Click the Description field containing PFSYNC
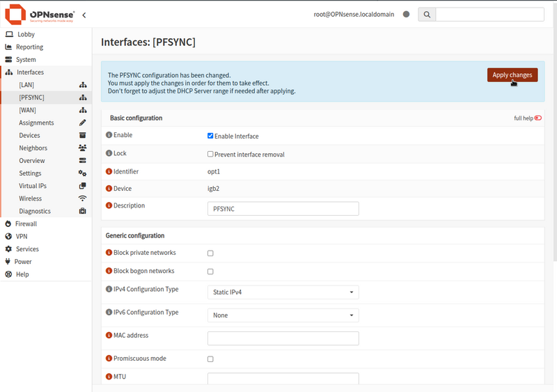Viewport: 557px width, 392px height. (283, 209)
